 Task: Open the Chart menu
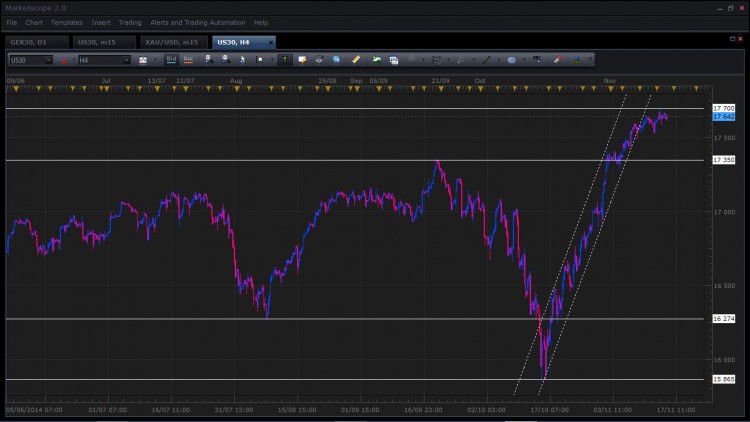[34, 22]
